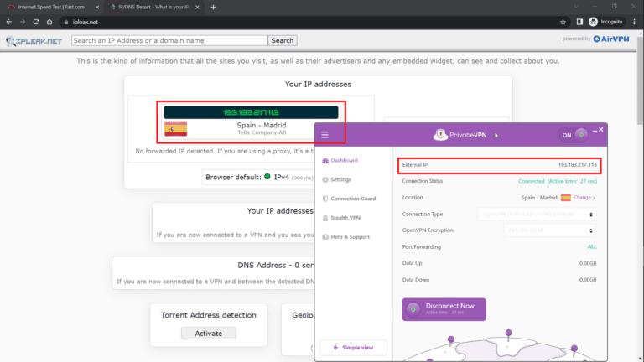Viewport: 644px width, 362px height.
Task: Click the Dashboard gauge icon
Action: tap(325, 161)
